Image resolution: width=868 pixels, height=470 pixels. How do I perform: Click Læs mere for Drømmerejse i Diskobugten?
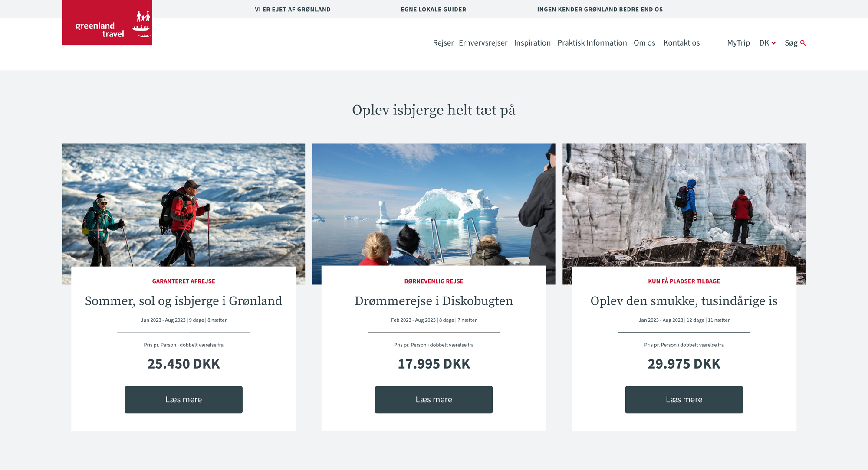point(434,399)
